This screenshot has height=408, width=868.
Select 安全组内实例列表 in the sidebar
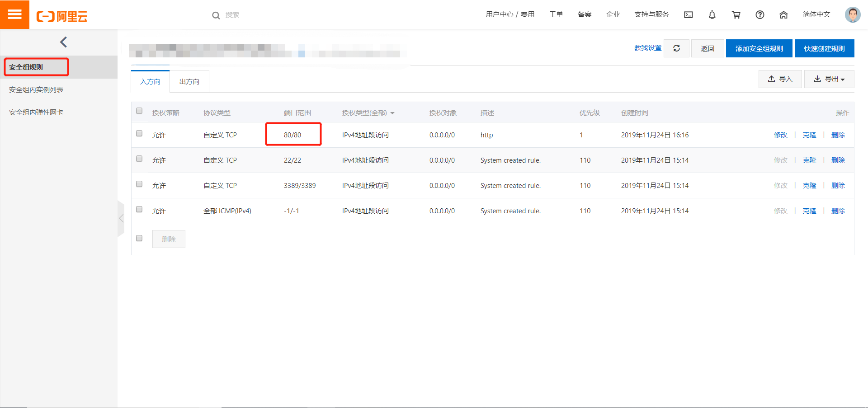point(36,89)
